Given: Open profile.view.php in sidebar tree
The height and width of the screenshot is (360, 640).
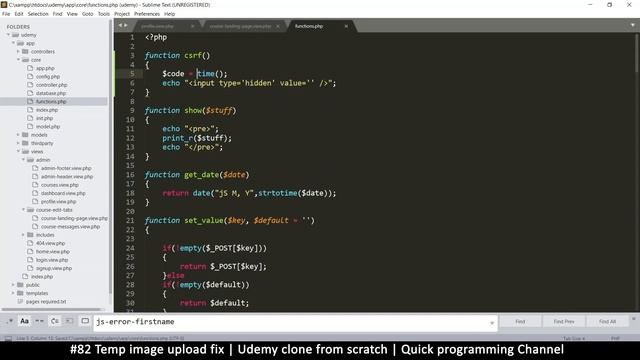Looking at the screenshot, I should tap(58, 202).
